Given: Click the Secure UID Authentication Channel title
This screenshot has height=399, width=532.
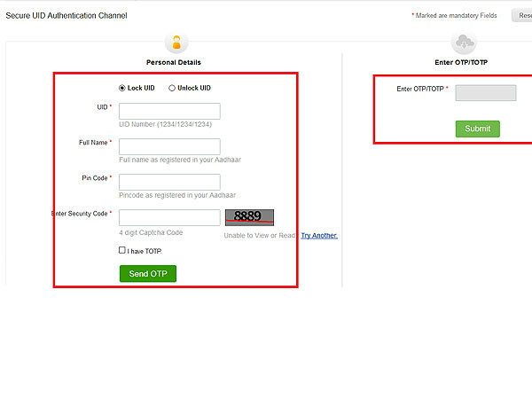Looking at the screenshot, I should coord(66,16).
